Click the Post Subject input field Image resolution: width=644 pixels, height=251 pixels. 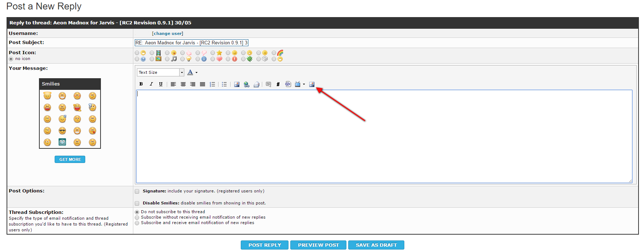(x=191, y=43)
